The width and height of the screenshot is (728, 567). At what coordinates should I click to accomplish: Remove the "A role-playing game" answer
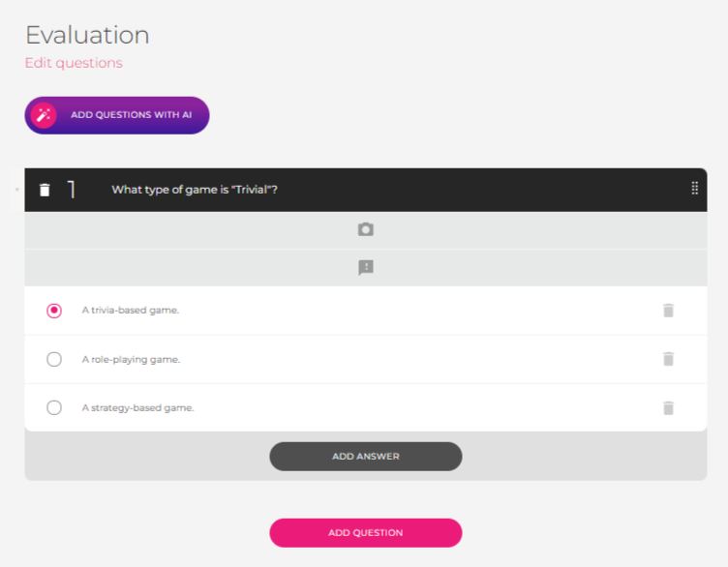(x=667, y=359)
